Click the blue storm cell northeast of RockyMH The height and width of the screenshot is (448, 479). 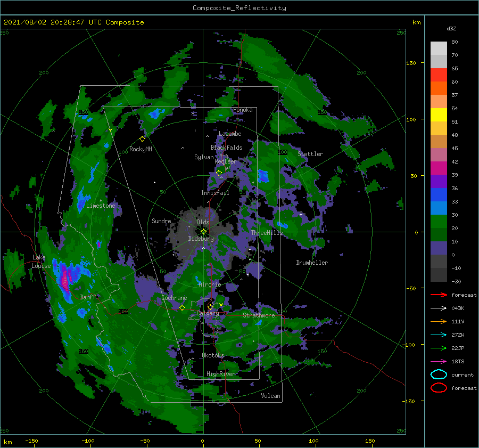click(x=155, y=114)
